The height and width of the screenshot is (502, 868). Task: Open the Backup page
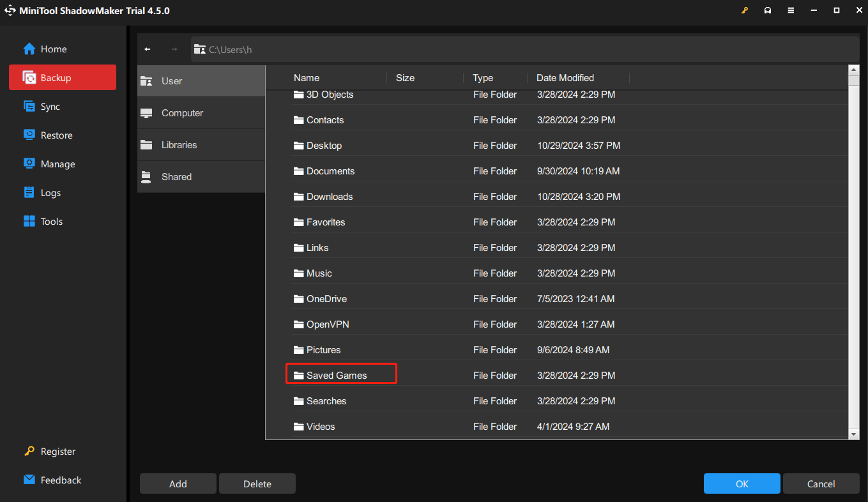click(63, 77)
